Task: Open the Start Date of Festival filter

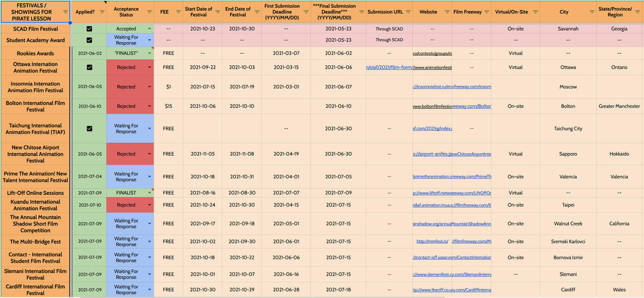Action: [217, 12]
